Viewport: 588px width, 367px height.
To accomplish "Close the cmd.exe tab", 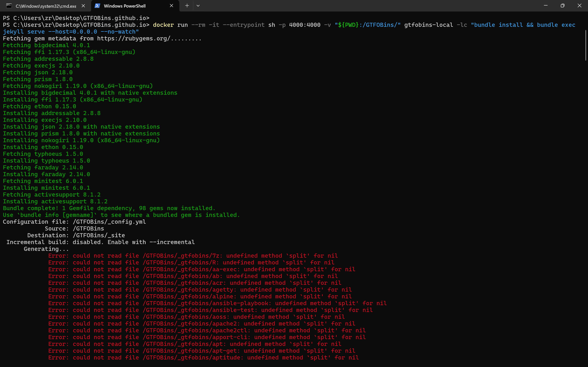I will pos(83,6).
